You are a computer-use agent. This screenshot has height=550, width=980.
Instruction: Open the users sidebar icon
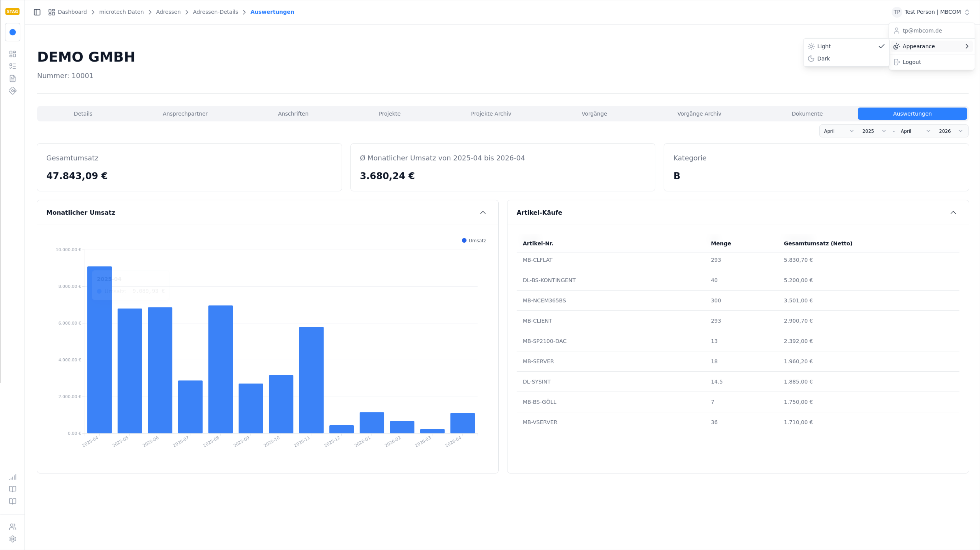click(12, 527)
